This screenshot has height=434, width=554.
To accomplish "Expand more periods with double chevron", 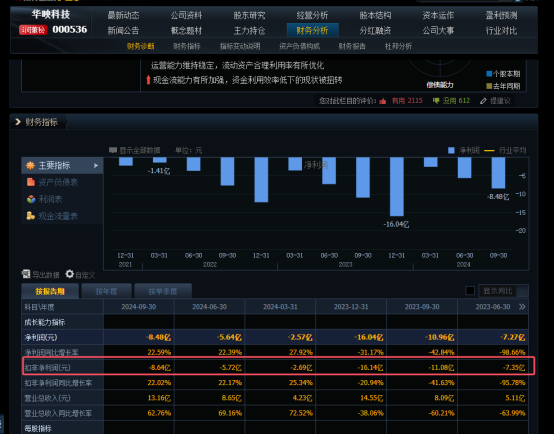I will coord(522,307).
